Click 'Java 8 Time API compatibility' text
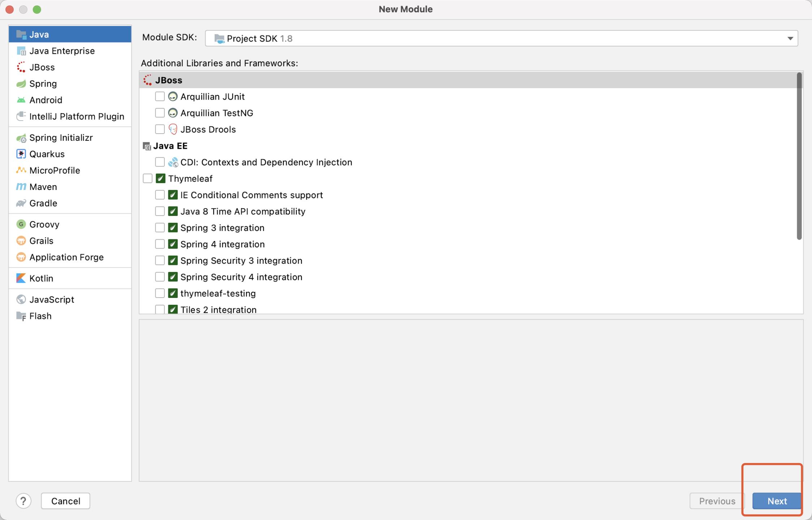 pyautogui.click(x=243, y=212)
